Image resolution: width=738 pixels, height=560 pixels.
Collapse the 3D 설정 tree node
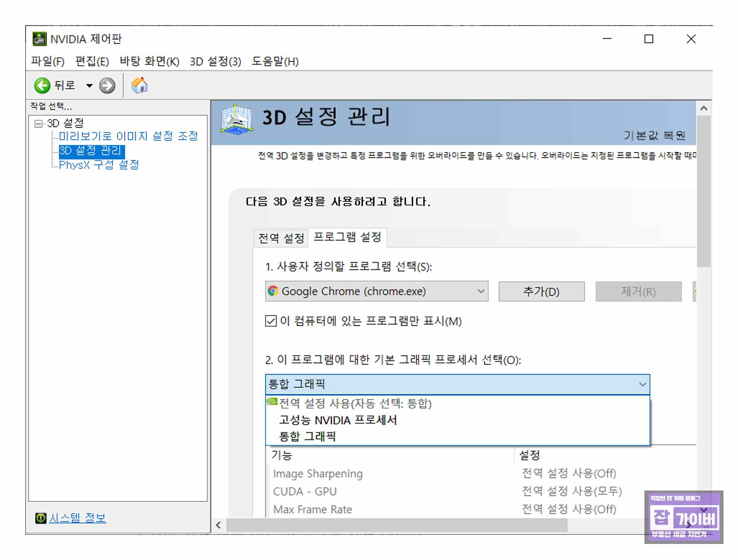38,124
